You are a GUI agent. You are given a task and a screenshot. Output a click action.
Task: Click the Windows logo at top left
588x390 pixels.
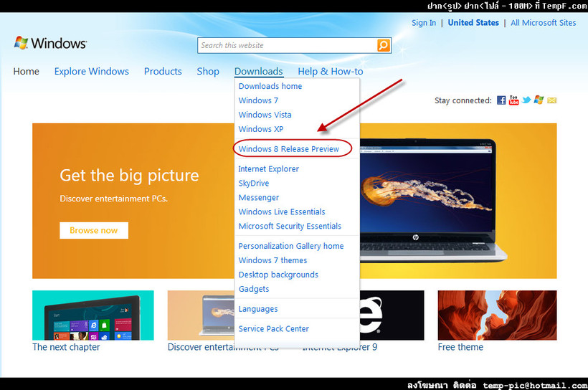click(x=50, y=43)
